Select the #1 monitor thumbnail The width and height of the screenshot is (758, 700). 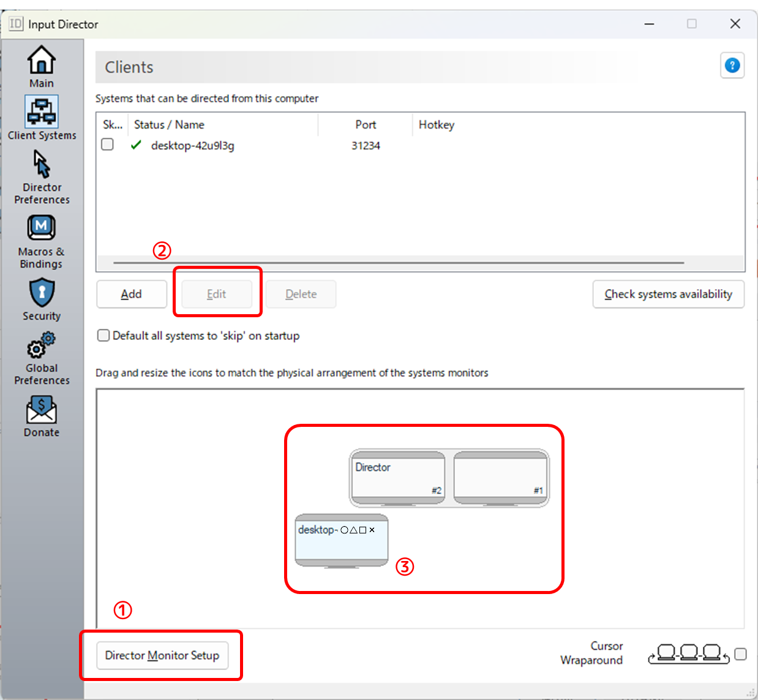[501, 478]
